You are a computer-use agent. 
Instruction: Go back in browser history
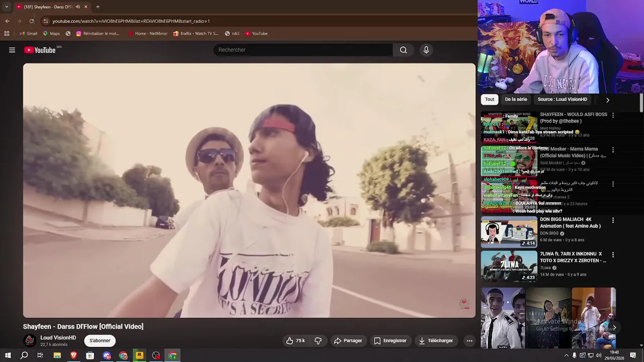pos(7,21)
